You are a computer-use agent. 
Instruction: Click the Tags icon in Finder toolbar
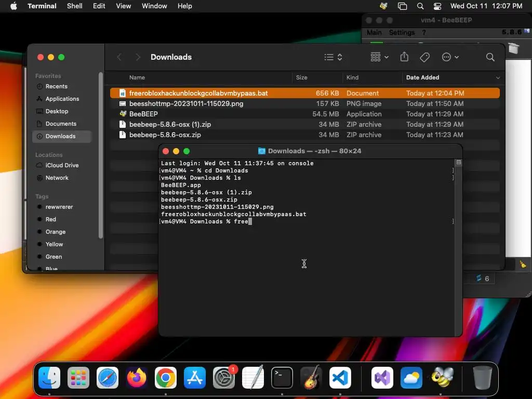[x=425, y=57]
